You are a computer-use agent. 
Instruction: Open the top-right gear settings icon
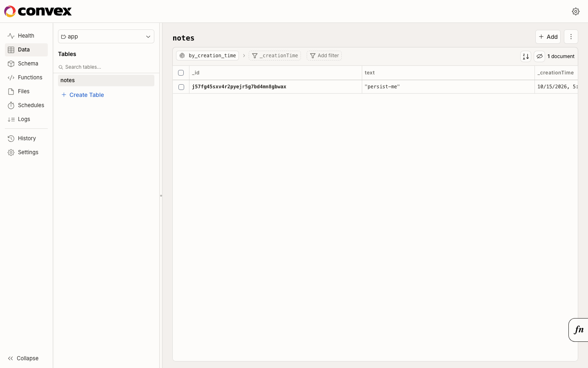576,11
